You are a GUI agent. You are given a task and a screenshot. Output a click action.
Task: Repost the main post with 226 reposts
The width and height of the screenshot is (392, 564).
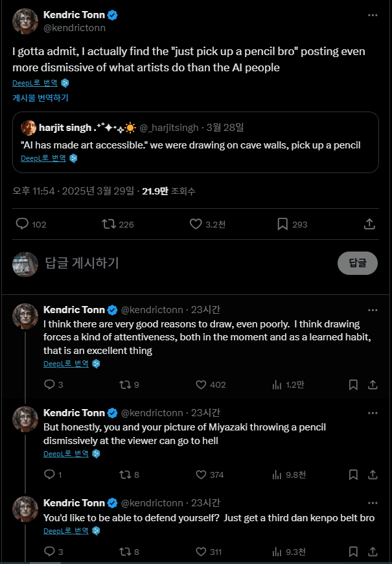[109, 224]
